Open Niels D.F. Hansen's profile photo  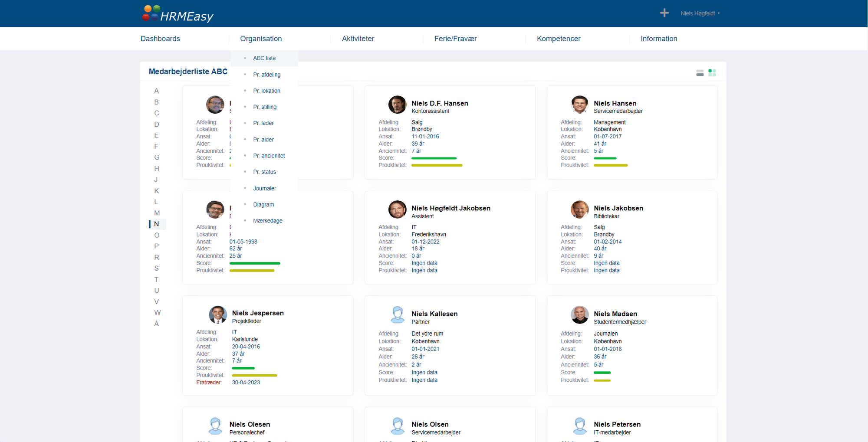[397, 105]
